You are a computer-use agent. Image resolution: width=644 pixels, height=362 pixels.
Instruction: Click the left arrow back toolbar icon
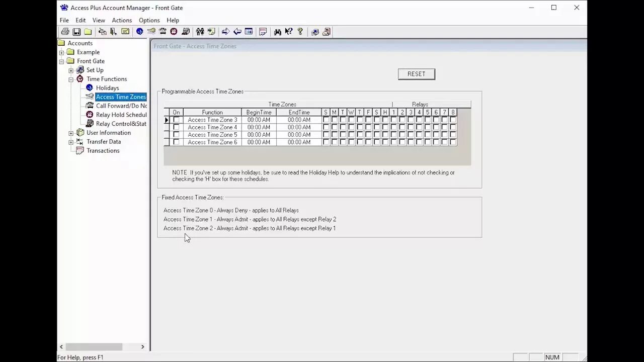point(237,32)
